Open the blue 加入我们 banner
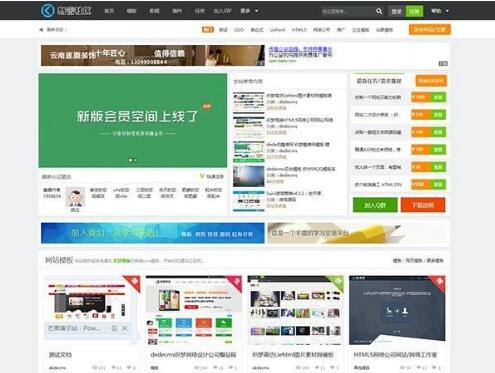The width and height of the screenshot is (495, 373). click(x=153, y=233)
